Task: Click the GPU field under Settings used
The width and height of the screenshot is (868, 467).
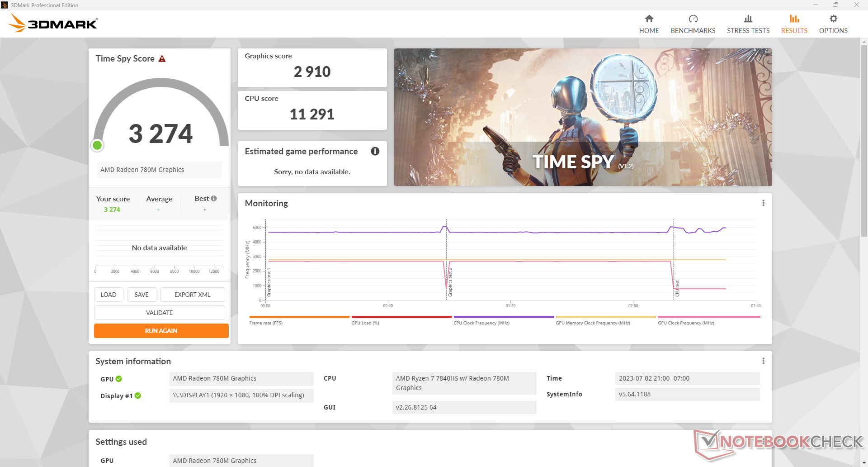Action: click(x=241, y=461)
